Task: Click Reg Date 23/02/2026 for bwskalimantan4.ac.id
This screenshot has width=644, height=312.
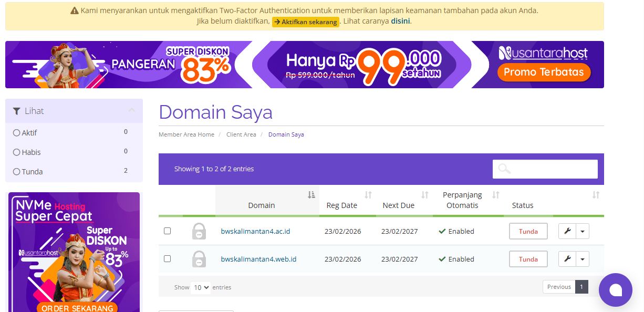Action: click(x=343, y=231)
